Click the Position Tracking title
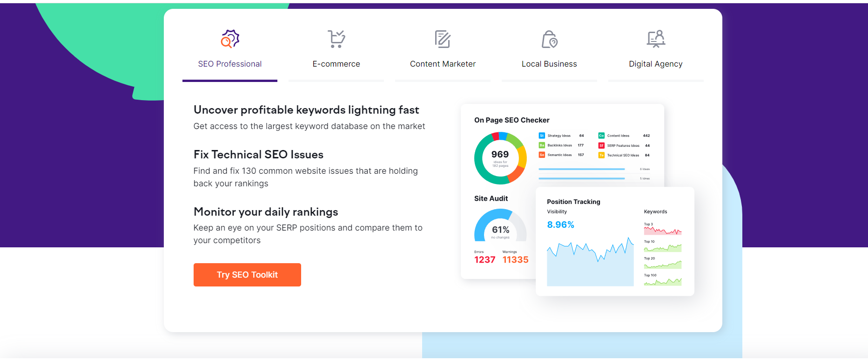The image size is (868, 361). 573,202
